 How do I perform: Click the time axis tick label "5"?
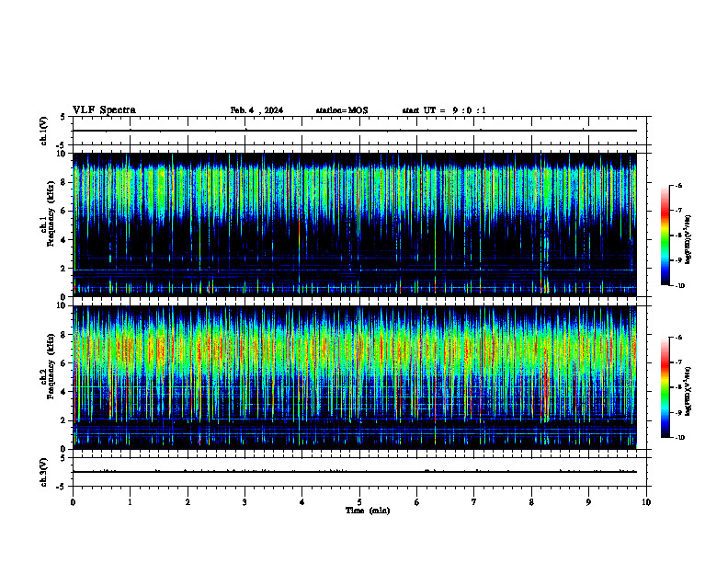click(x=359, y=502)
